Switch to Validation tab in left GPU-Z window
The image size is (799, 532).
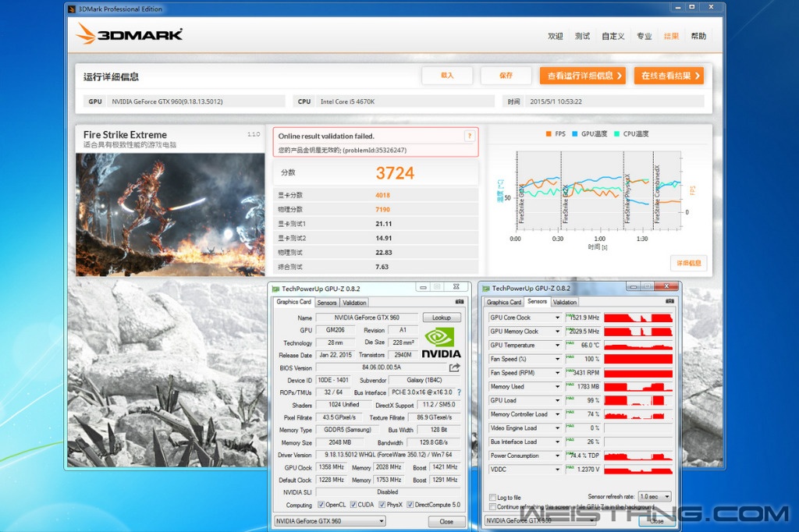point(354,303)
